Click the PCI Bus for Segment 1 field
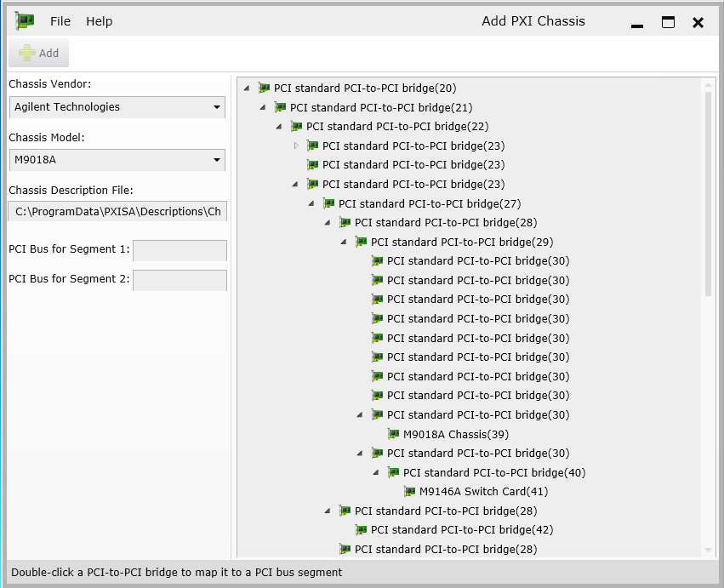Image resolution: width=724 pixels, height=588 pixels. (180, 251)
